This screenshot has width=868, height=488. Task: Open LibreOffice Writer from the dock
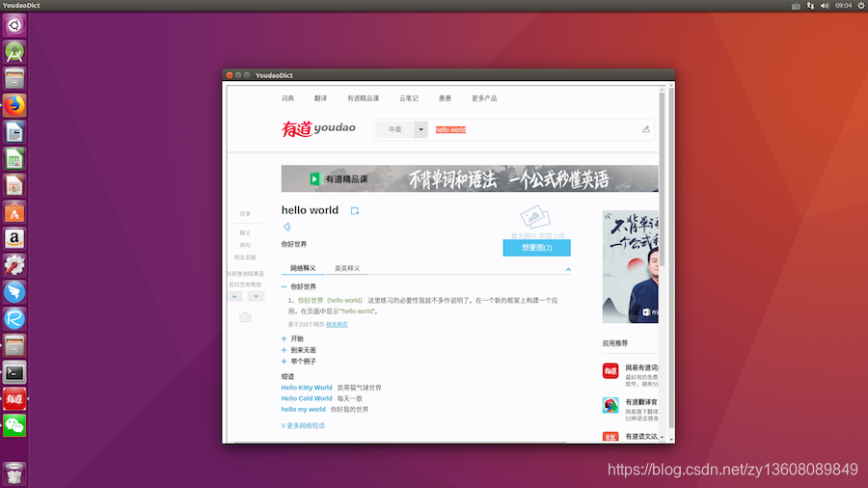[14, 132]
